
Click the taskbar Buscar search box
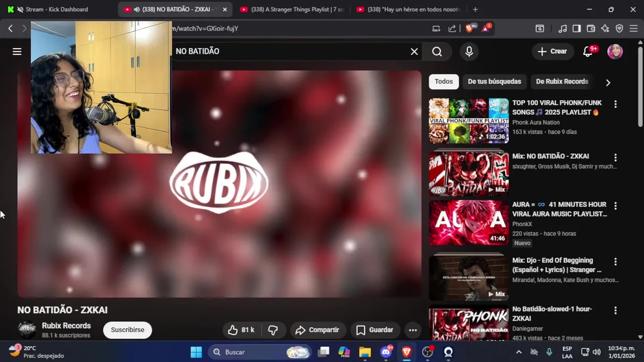tap(260, 352)
